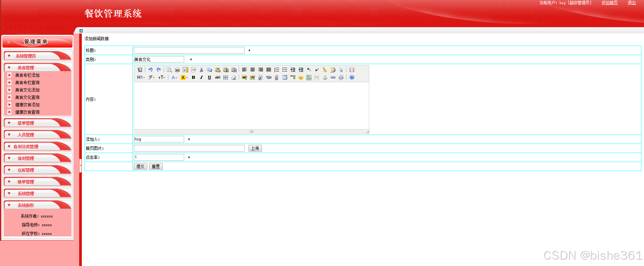644x266 pixels.
Task: Insert a hyperlink with the chain icon
Action: [x=333, y=77]
